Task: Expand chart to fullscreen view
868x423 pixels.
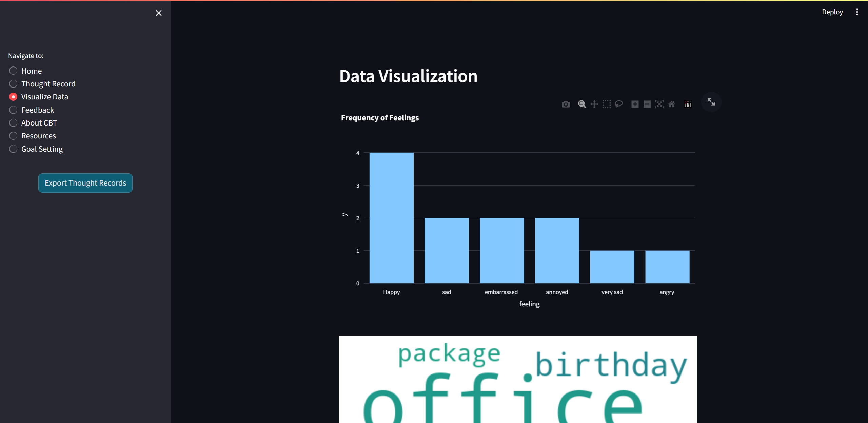Action: click(x=711, y=102)
